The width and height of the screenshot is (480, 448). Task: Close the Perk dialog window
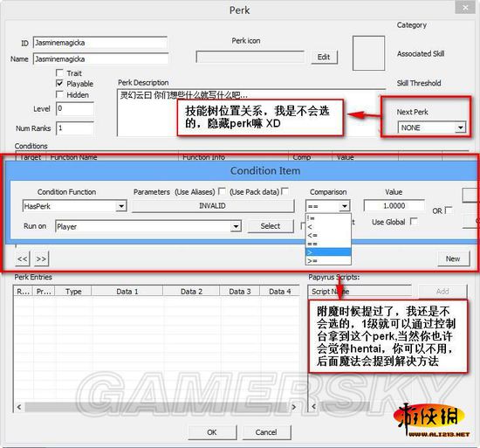point(465,7)
